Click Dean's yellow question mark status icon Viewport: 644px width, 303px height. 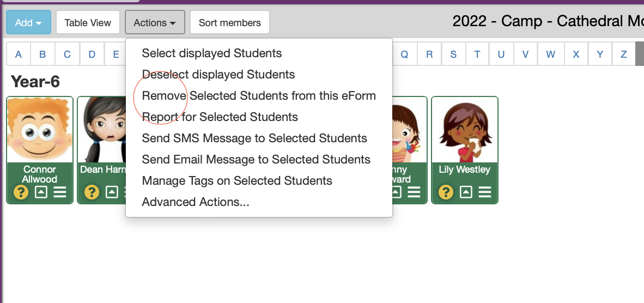pos(92,192)
